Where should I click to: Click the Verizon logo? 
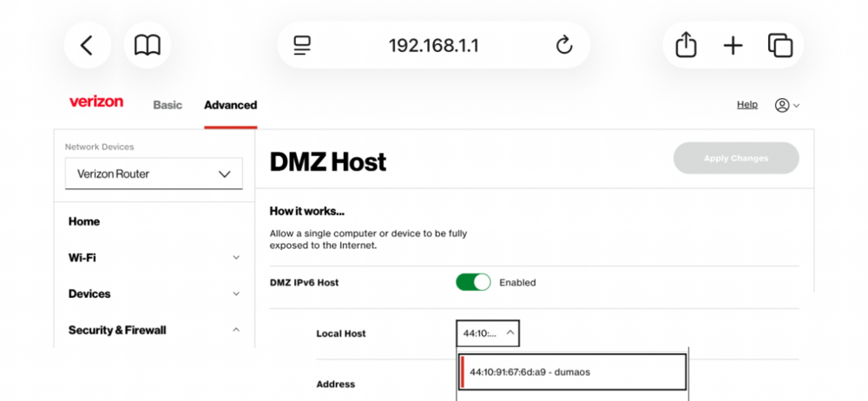(96, 102)
